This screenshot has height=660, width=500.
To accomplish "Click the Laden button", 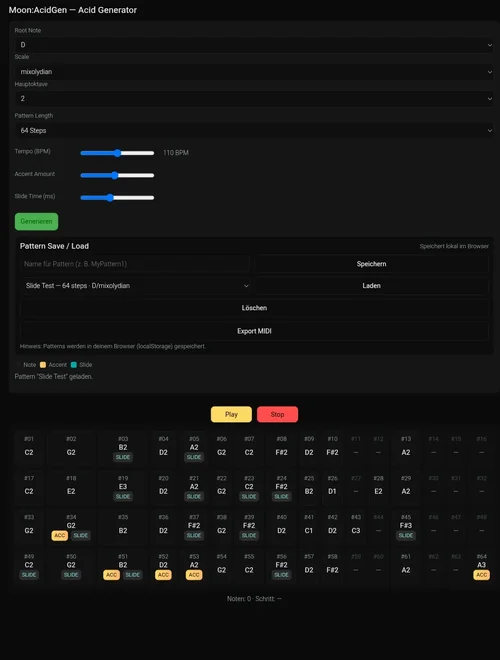I will tap(371, 286).
